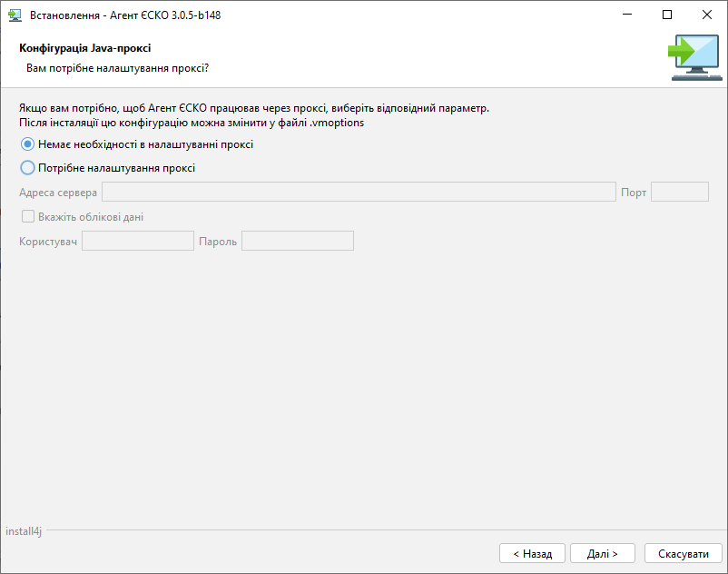Click the 'Конфігурація Java-проксі' heading

85,48
